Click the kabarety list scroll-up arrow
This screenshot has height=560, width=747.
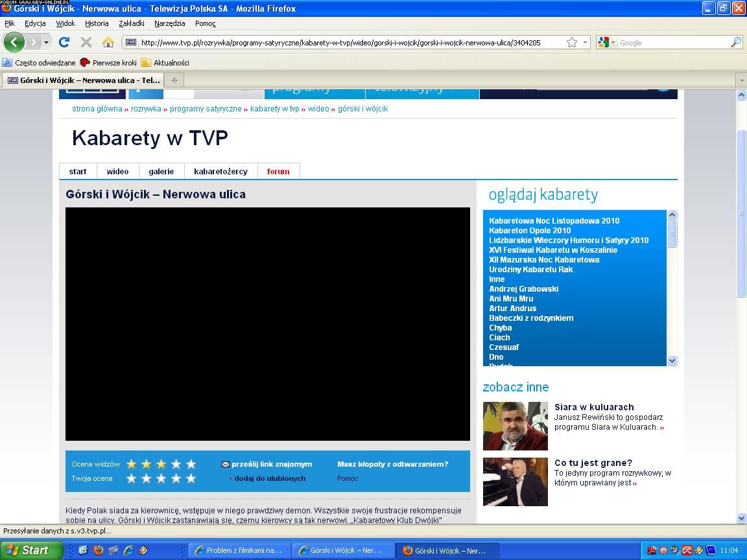click(672, 215)
